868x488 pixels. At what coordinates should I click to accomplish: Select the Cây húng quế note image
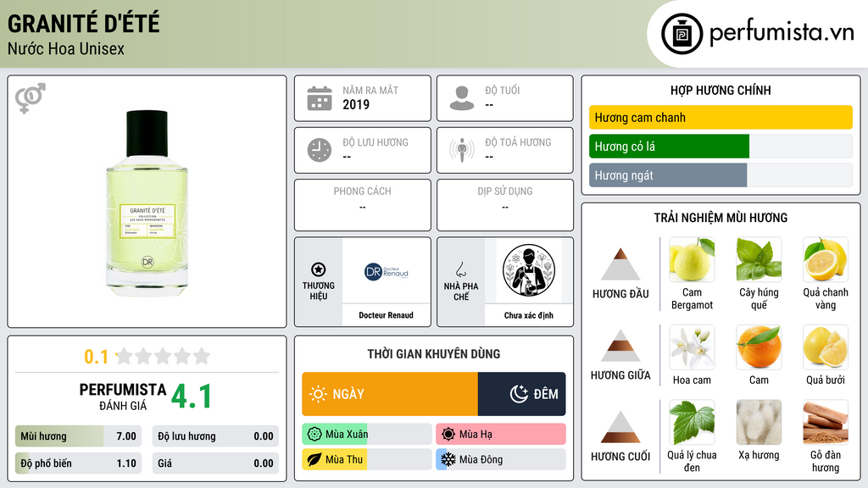point(759,259)
